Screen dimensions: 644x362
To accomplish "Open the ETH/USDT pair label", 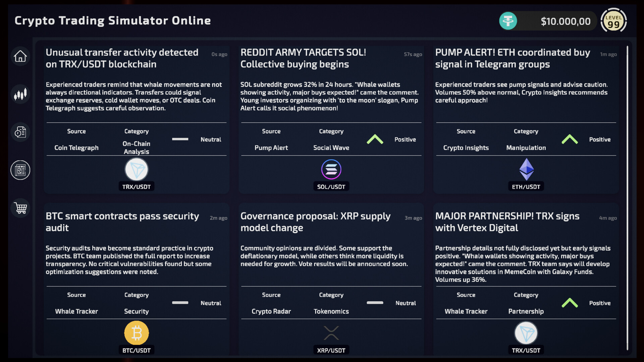I will click(x=526, y=187).
